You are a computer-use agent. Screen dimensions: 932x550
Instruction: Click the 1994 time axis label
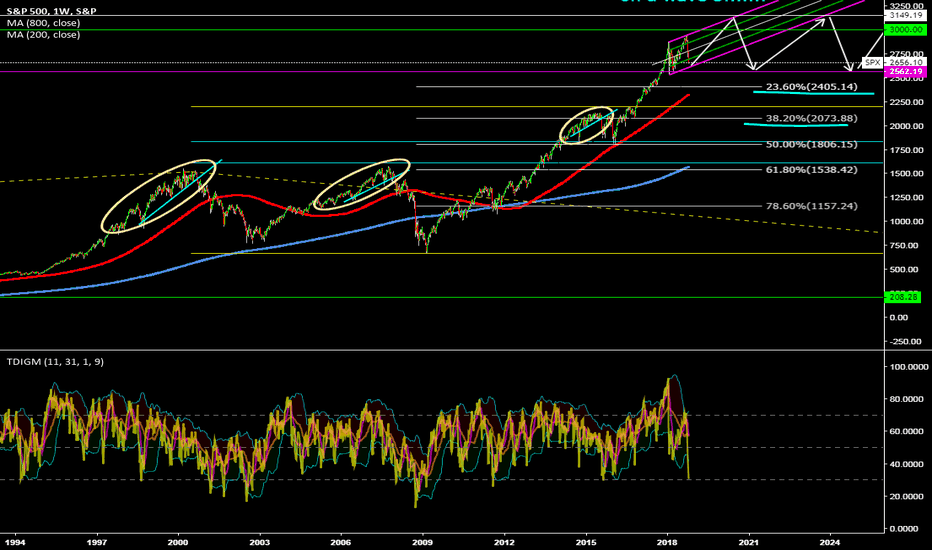[x=15, y=542]
